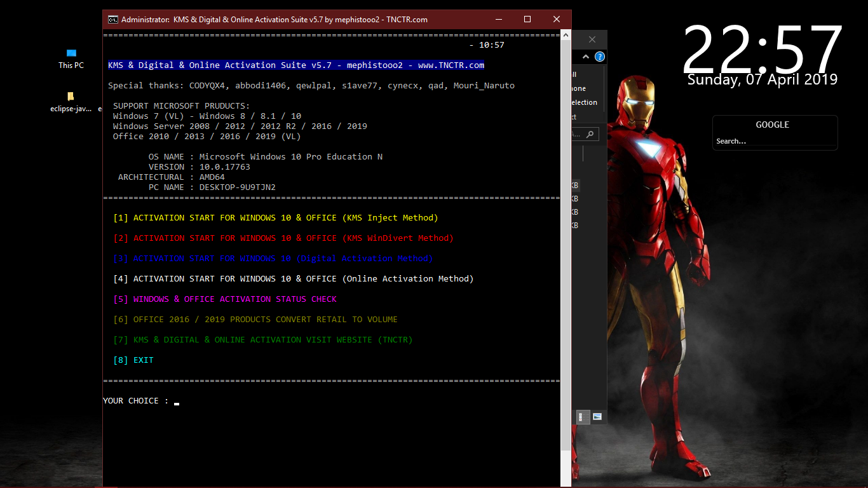Minimize the Activation Suite console window
This screenshot has width=868, height=488.
click(498, 20)
